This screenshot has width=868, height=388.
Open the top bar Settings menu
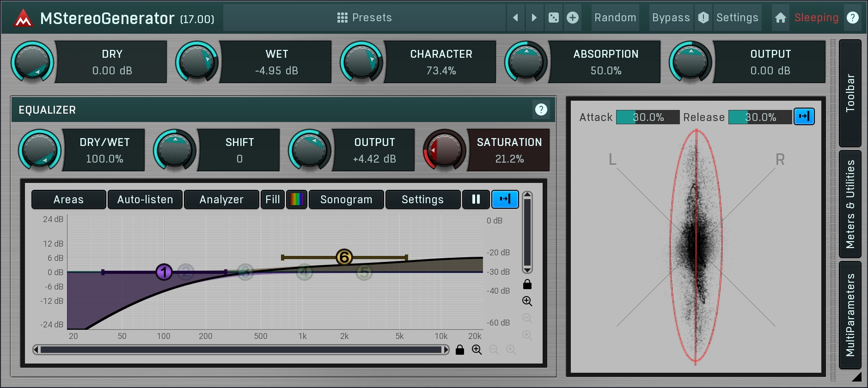pos(737,18)
